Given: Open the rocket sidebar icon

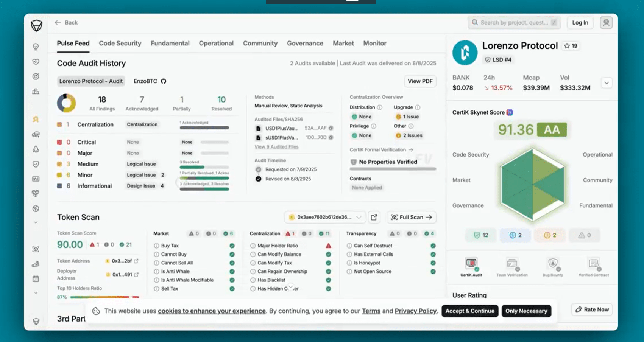Looking at the screenshot, I should click(x=36, y=149).
